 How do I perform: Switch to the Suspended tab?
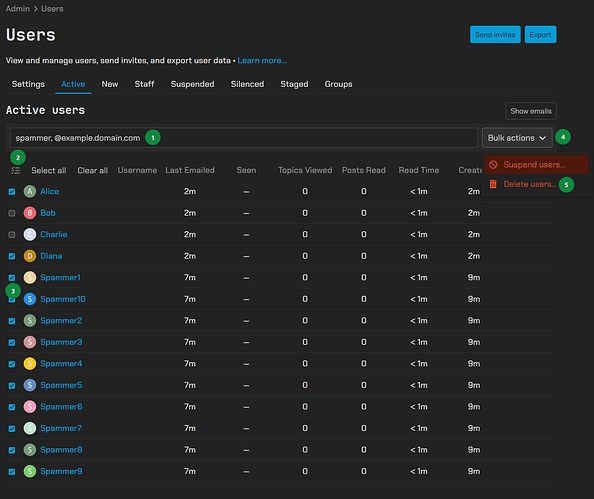[192, 84]
